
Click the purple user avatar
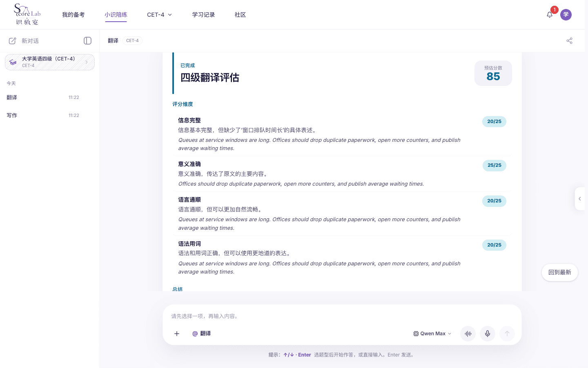click(566, 15)
